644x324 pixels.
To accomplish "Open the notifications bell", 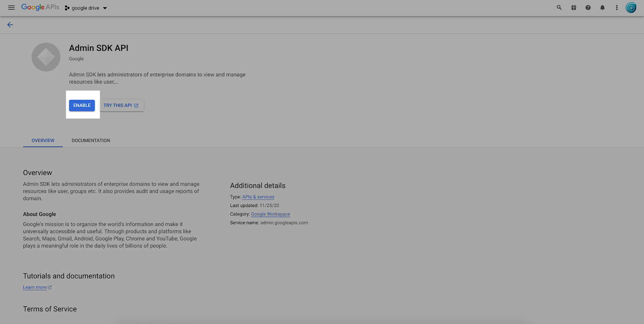I will point(603,8).
